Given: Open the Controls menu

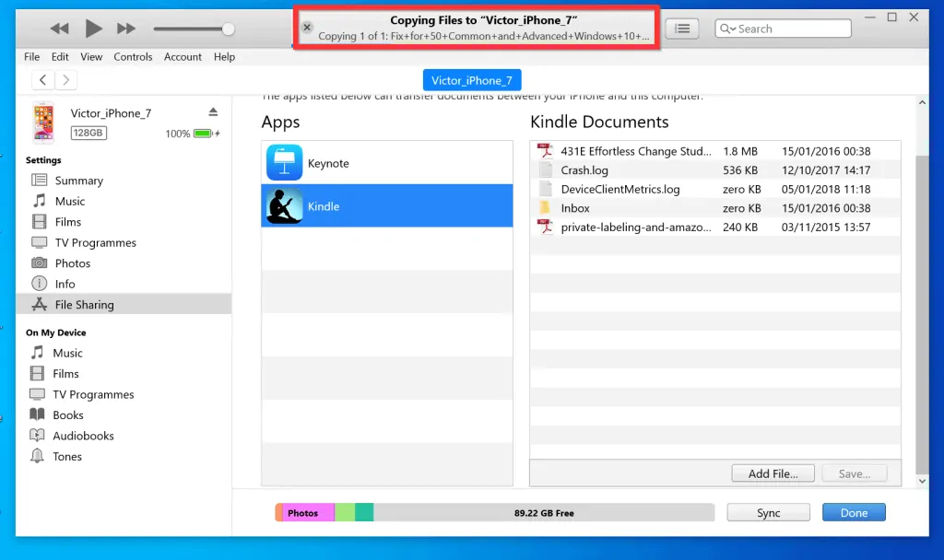Looking at the screenshot, I should pyautogui.click(x=133, y=56).
